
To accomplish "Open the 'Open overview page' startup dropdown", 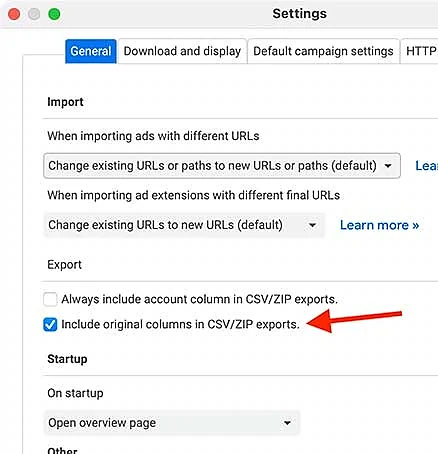I will click(172, 423).
